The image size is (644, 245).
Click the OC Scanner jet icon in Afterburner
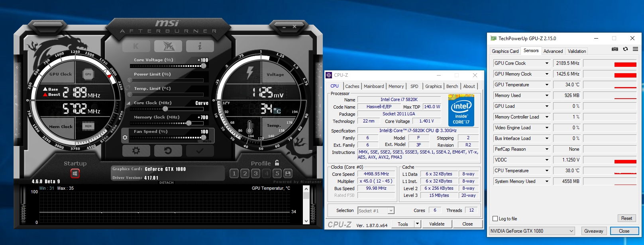pos(168,46)
